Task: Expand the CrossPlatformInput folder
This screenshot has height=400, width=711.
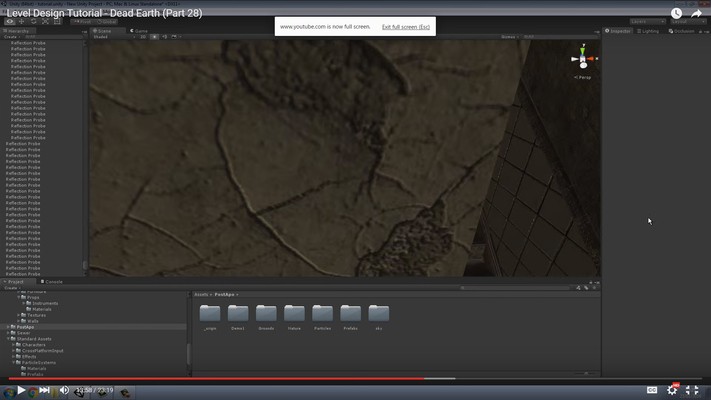Action: [13, 351]
